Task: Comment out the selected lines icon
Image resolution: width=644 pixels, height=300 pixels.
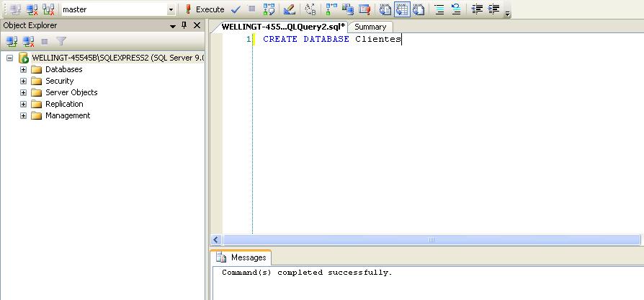Action: [x=439, y=9]
